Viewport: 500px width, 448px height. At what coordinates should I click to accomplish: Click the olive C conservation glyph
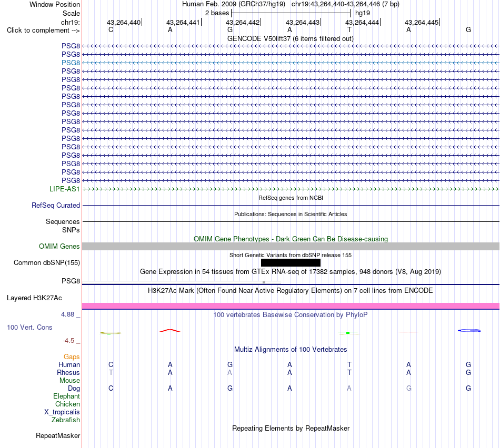tap(111, 333)
